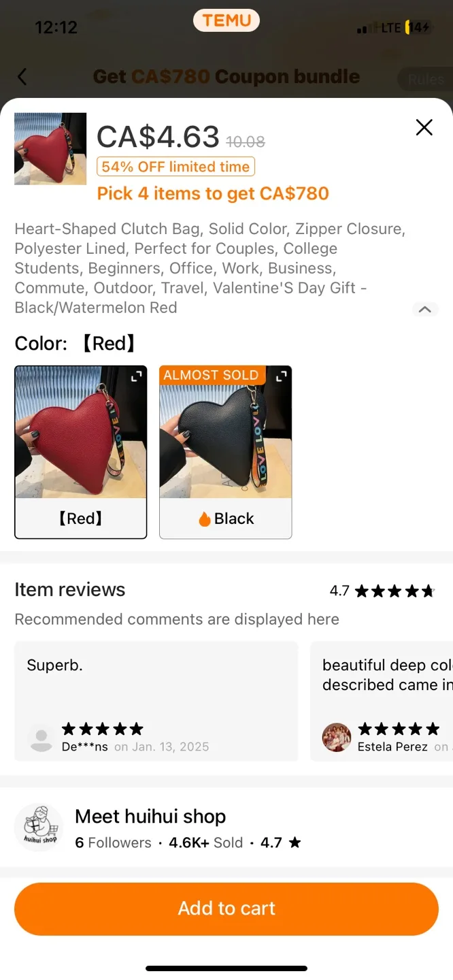The height and width of the screenshot is (980, 453).
Task: Open the TEMU logo at the top
Action: (227, 20)
